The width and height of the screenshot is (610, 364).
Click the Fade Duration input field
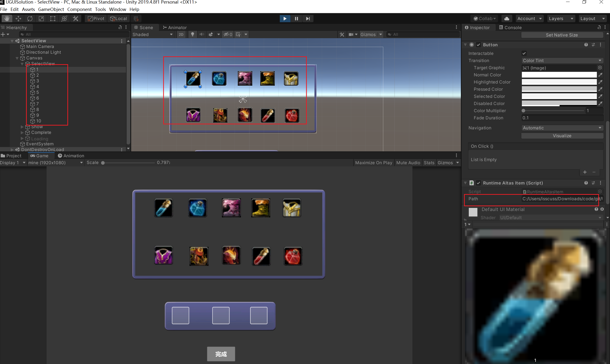click(x=562, y=118)
